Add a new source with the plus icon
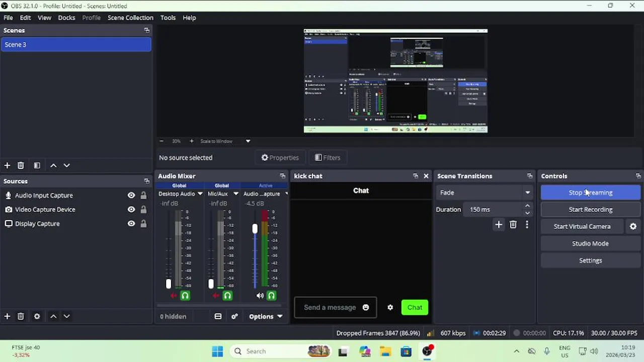Image resolution: width=644 pixels, height=362 pixels. click(7, 316)
